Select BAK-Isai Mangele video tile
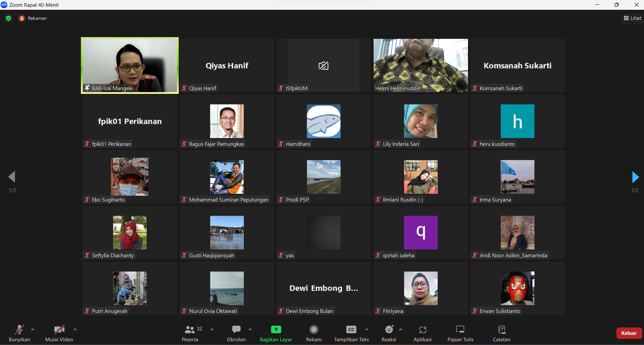Viewport: 644px width, 345px height. [130, 65]
